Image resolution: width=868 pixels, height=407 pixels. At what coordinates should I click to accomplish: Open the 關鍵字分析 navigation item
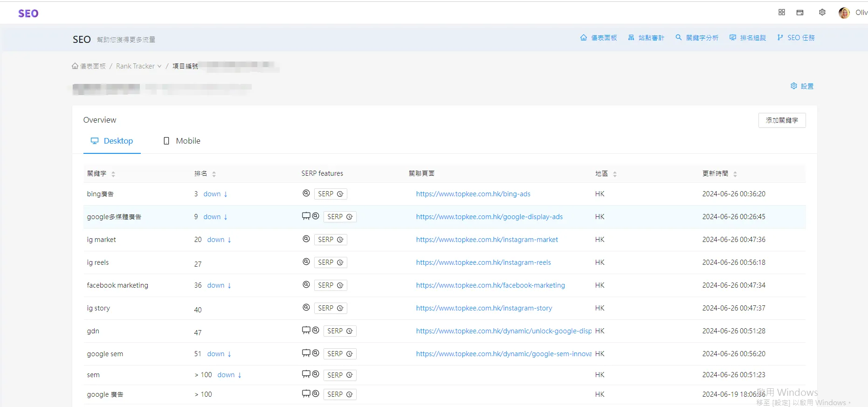(697, 38)
